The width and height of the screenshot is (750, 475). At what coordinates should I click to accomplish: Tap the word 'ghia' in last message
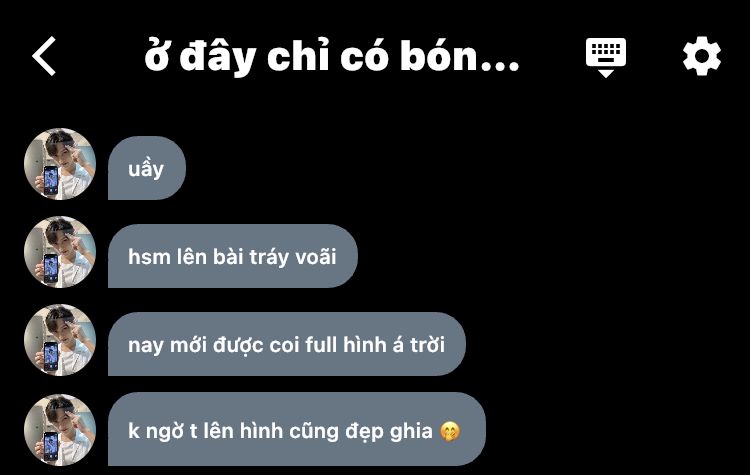point(411,432)
